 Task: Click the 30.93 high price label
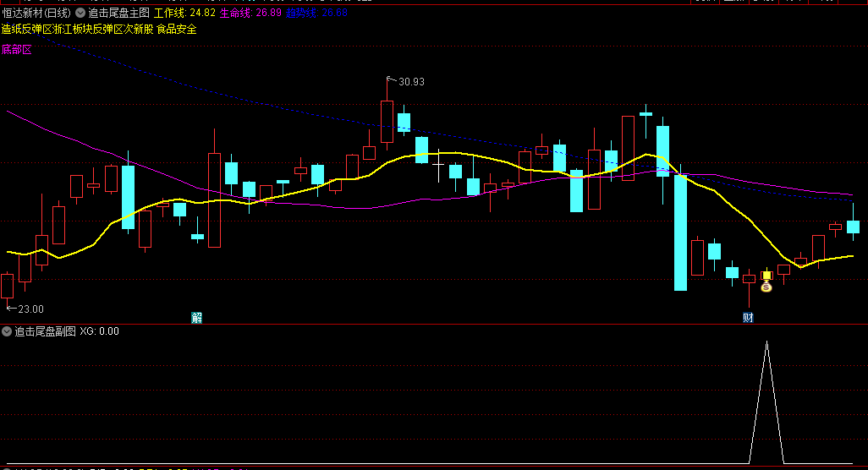[411, 82]
